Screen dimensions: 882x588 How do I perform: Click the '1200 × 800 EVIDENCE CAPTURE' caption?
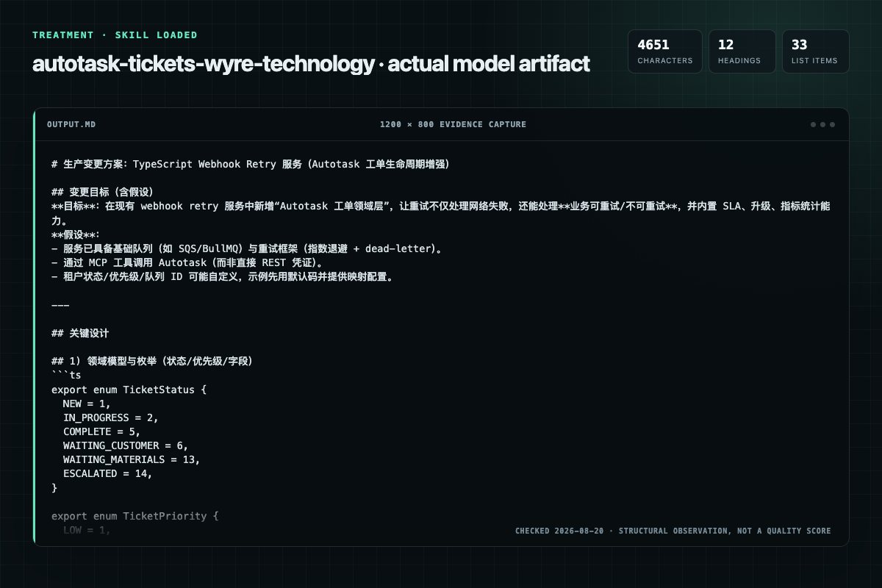(453, 124)
